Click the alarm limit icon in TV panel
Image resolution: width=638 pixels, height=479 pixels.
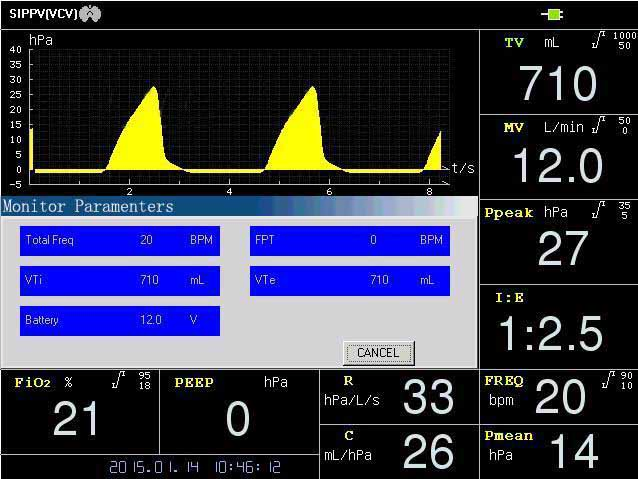[x=598, y=40]
